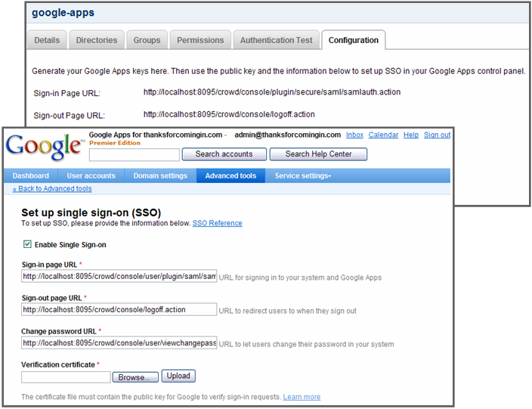
Task: Focus the Sign-out page URL field
Action: point(119,309)
